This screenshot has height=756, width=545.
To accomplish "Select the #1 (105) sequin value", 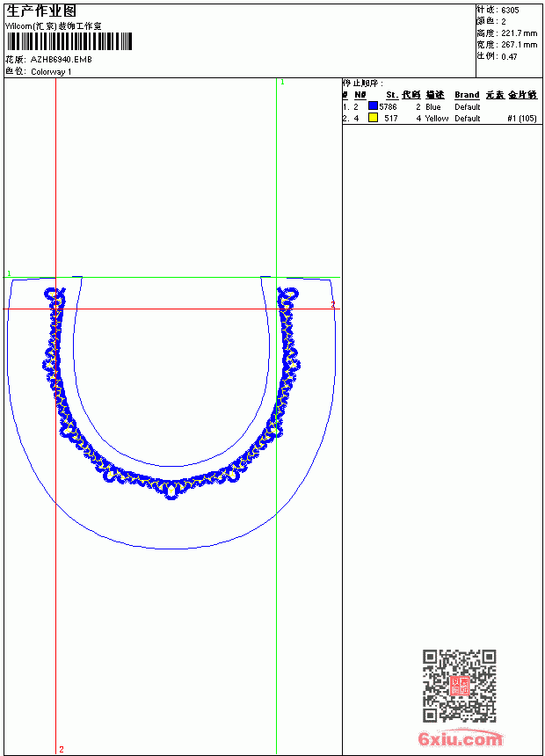I will pos(522,118).
